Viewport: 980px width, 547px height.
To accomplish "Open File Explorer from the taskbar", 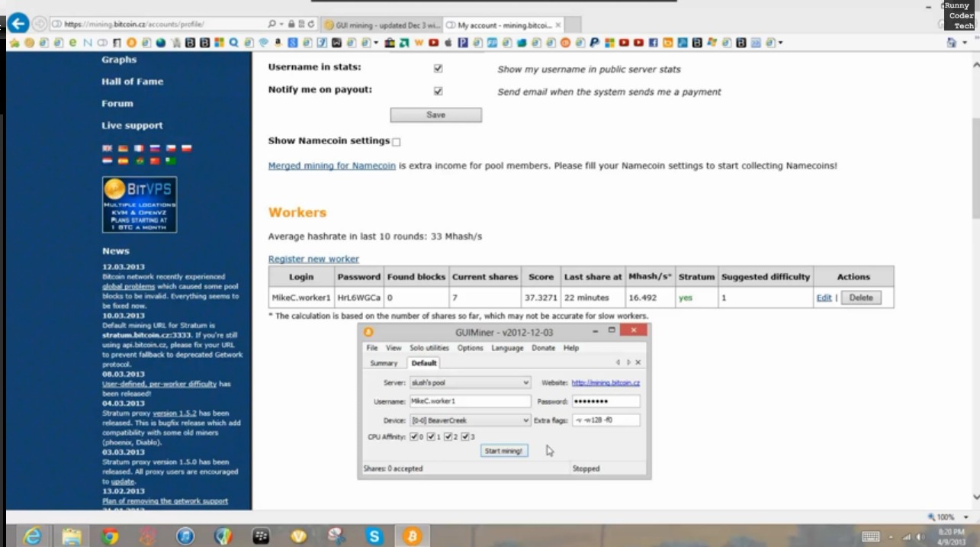I will pyautogui.click(x=72, y=536).
